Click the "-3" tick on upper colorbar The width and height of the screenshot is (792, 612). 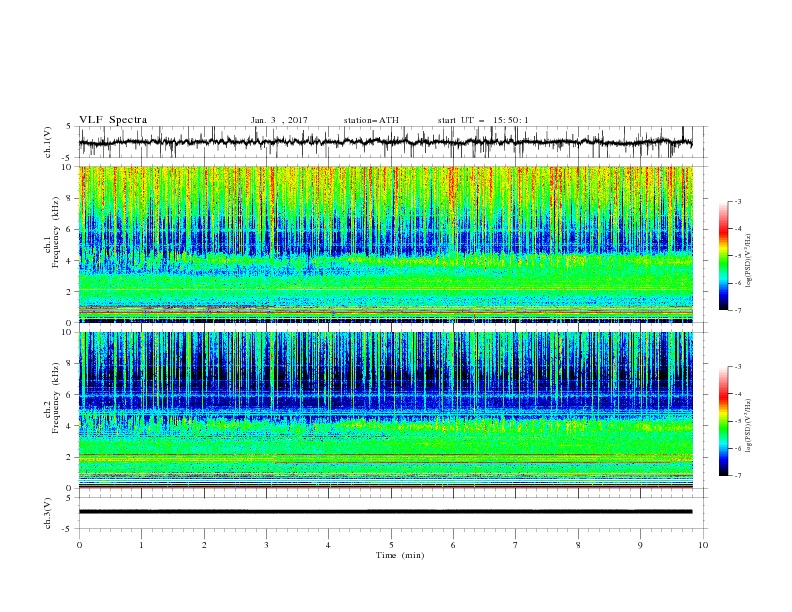pos(737,201)
